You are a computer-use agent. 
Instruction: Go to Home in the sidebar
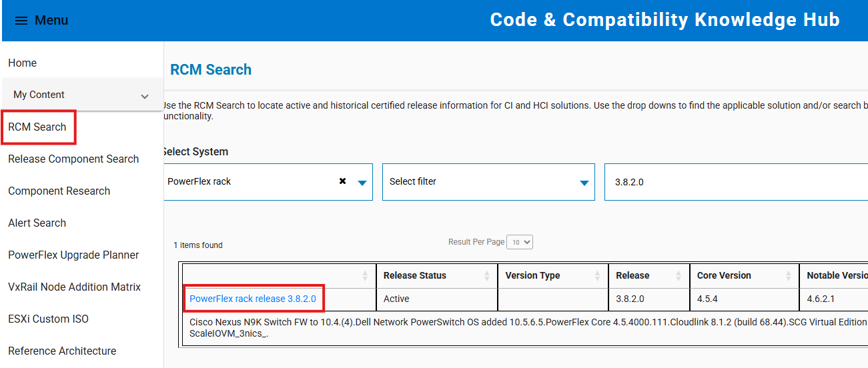(x=23, y=63)
